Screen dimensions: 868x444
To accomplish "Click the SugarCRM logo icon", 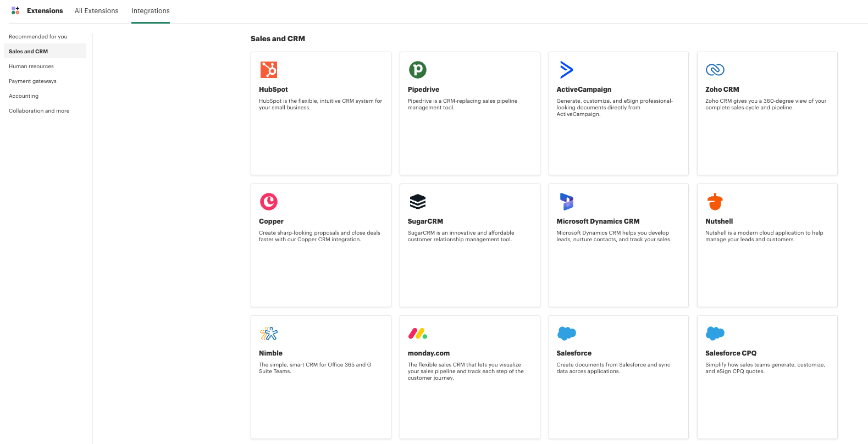I will click(418, 202).
